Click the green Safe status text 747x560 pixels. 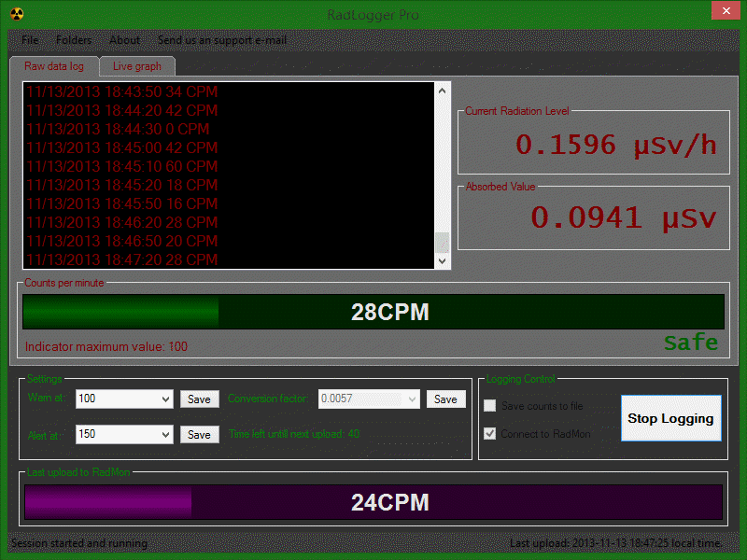coord(691,342)
